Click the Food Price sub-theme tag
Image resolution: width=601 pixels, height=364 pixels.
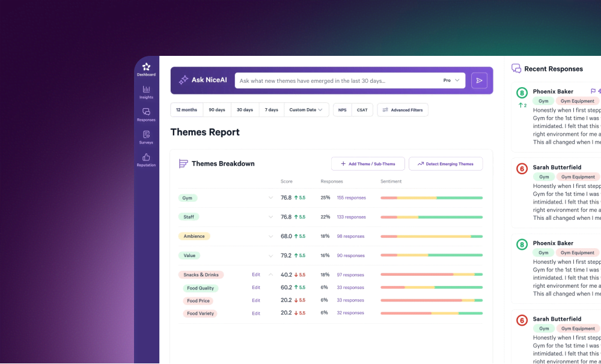pos(198,301)
